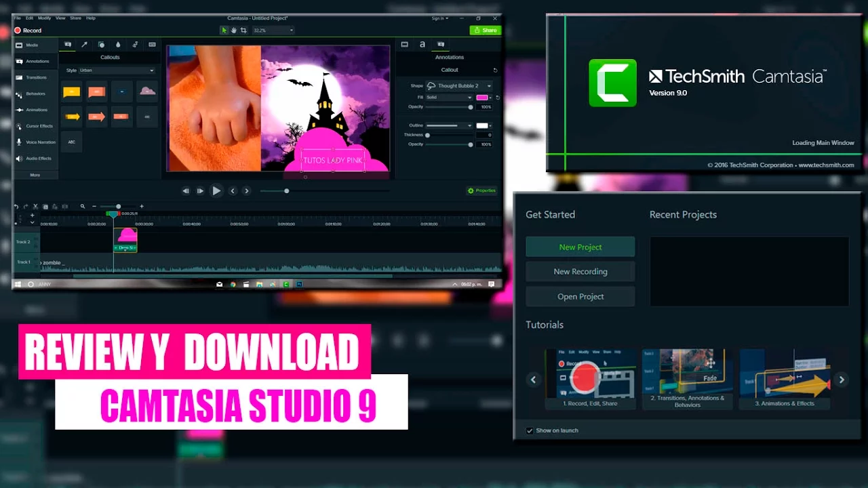This screenshot has height=488, width=868.
Task: Select the green arrow Edit mode tool
Action: click(224, 30)
